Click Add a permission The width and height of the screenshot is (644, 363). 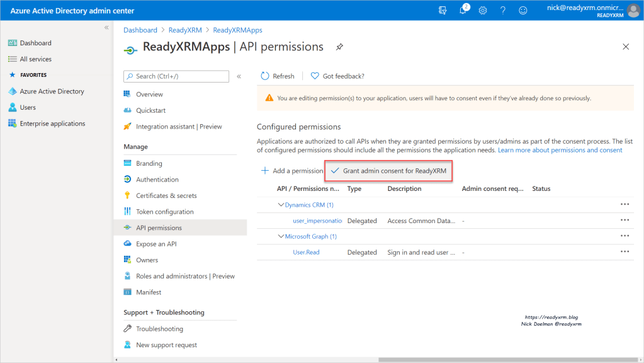pos(292,171)
